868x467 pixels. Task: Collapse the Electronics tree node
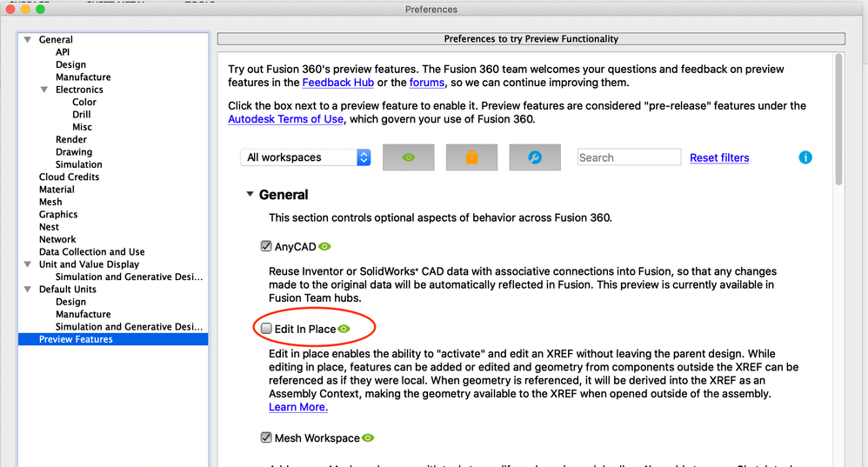(x=43, y=90)
